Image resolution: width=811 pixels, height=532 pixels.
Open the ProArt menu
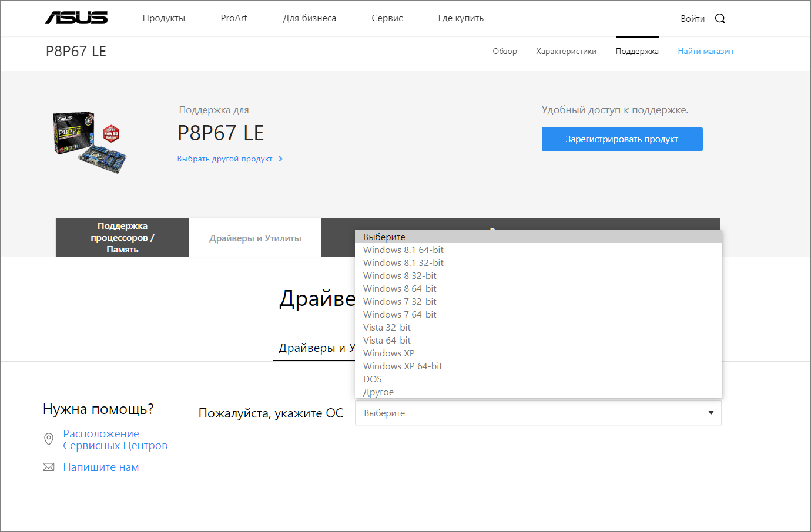[x=234, y=18]
